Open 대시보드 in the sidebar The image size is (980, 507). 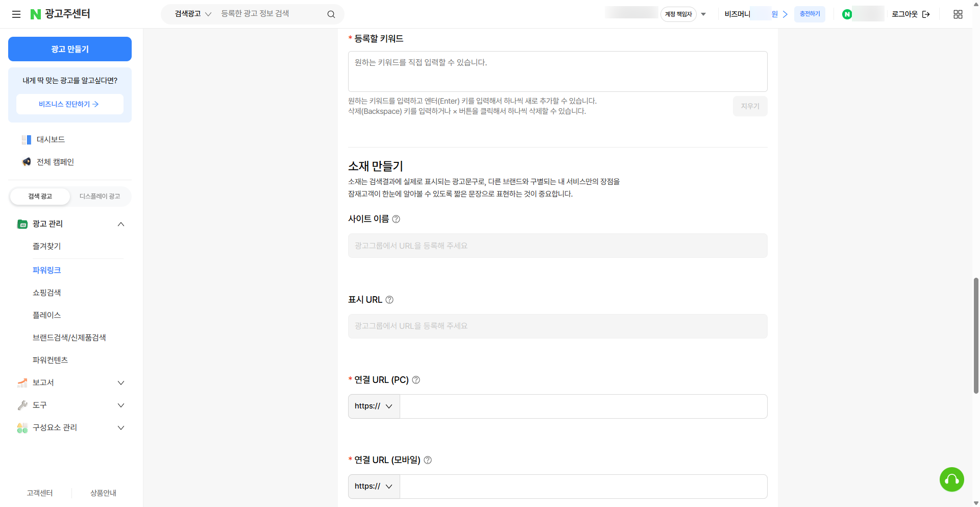click(51, 139)
